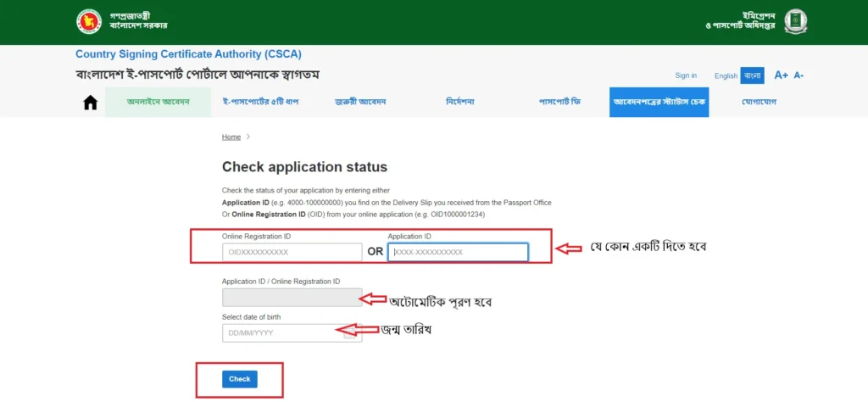The image size is (868, 402).
Task: Go to the home icon in navigation bar
Action: [90, 103]
